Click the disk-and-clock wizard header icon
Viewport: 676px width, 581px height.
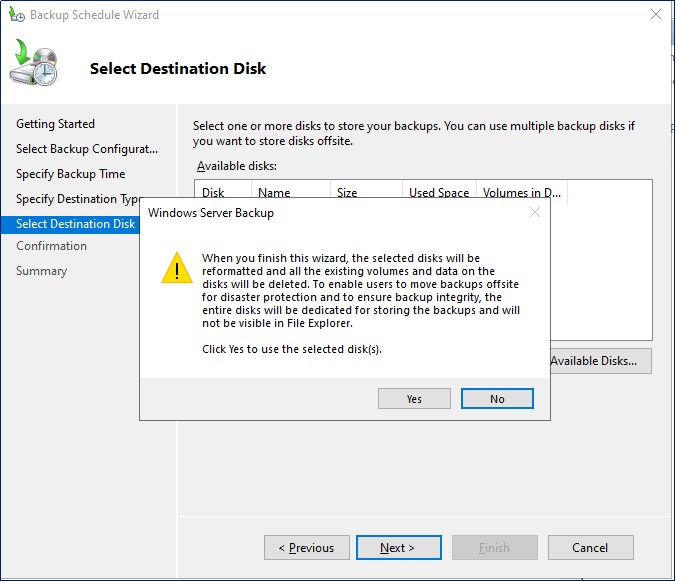click(37, 67)
